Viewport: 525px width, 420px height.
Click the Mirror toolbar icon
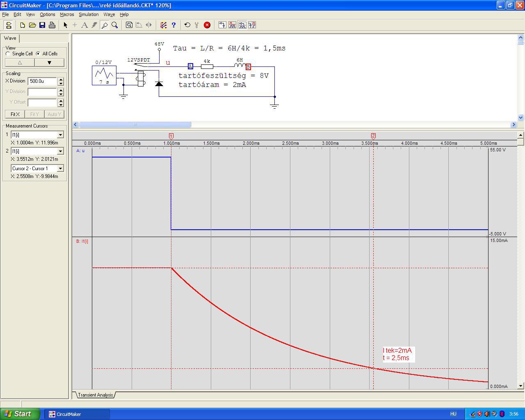(x=149, y=25)
